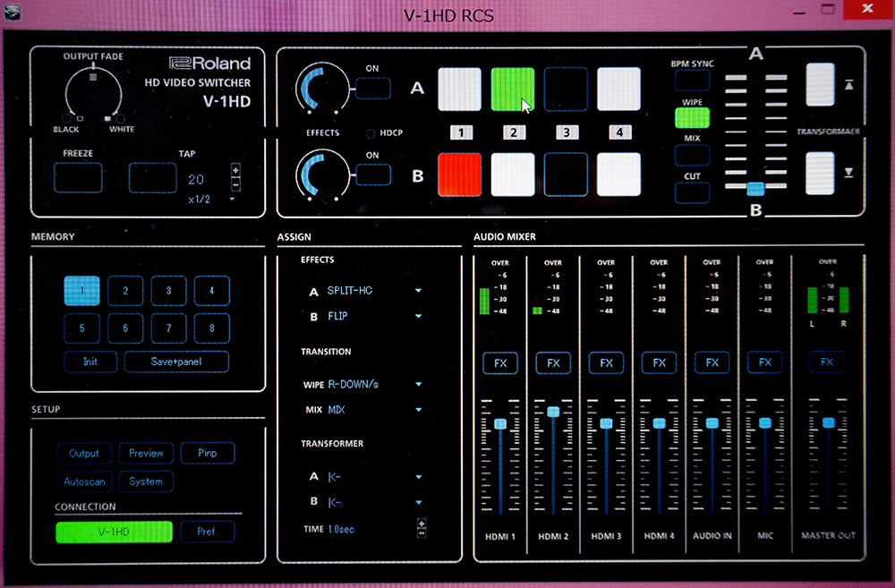Open connection Pref. settings
The width and height of the screenshot is (895, 588).
click(x=208, y=532)
